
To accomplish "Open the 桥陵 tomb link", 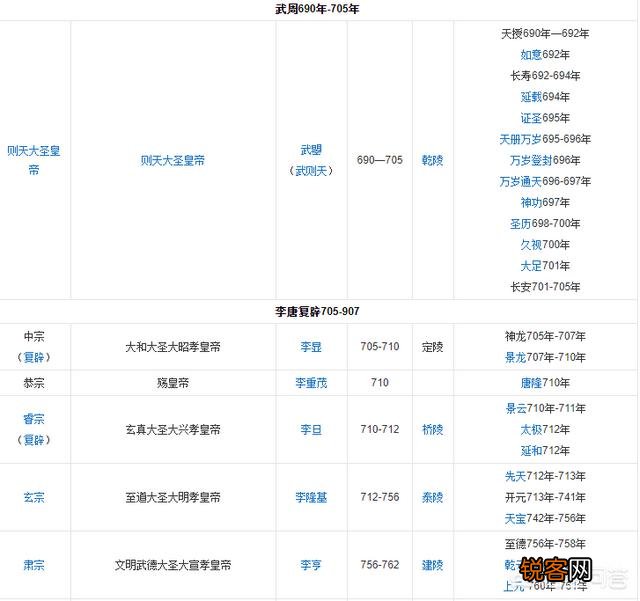I will tap(432, 430).
